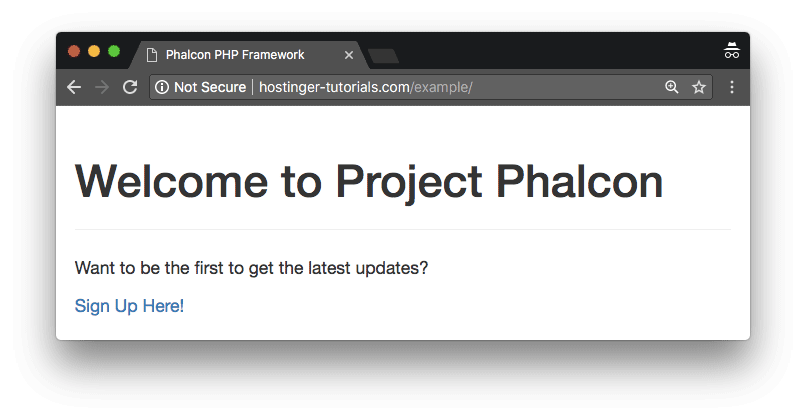The width and height of the screenshot is (806, 420).
Task: Click the incognito hat-and-glasses icon
Action: pos(731,51)
